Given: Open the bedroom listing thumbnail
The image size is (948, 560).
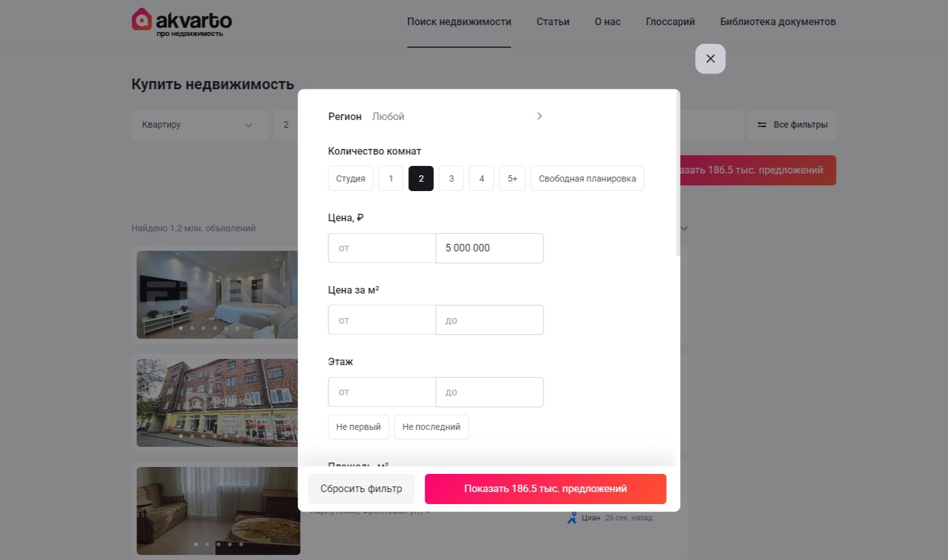Looking at the screenshot, I should click(x=217, y=295).
